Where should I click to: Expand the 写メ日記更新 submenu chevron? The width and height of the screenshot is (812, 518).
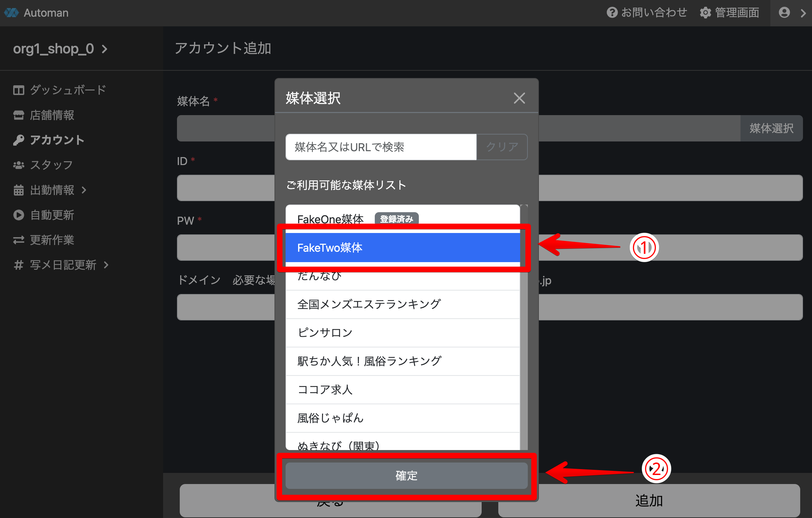(x=106, y=265)
